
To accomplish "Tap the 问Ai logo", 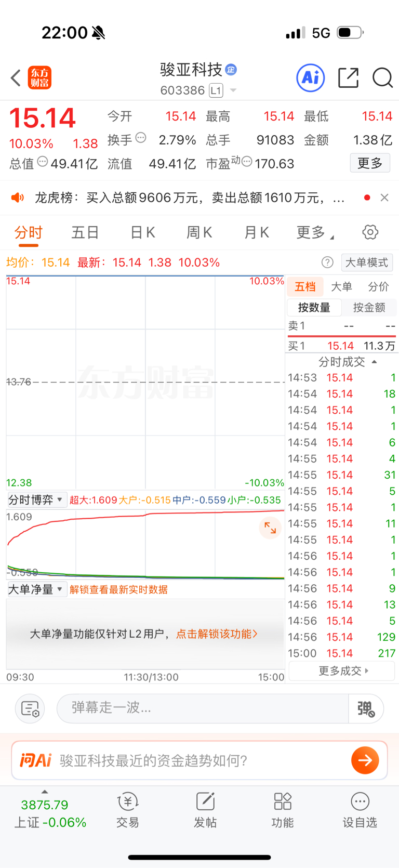I will (x=36, y=760).
